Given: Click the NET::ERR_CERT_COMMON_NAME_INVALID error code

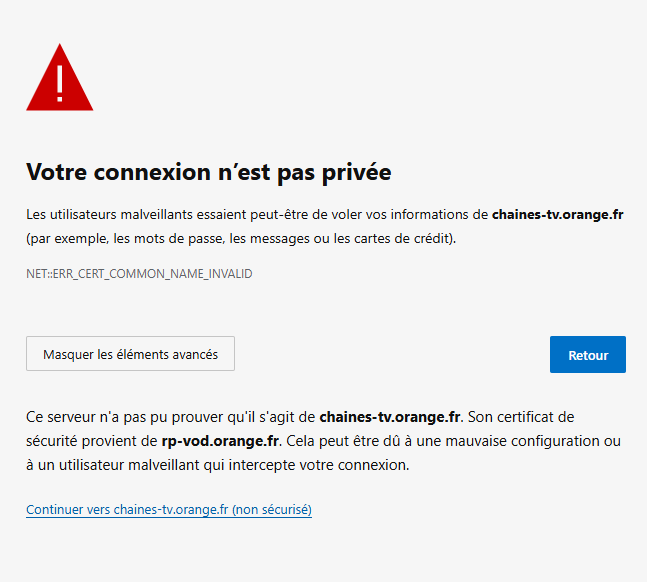Looking at the screenshot, I should 139,274.
